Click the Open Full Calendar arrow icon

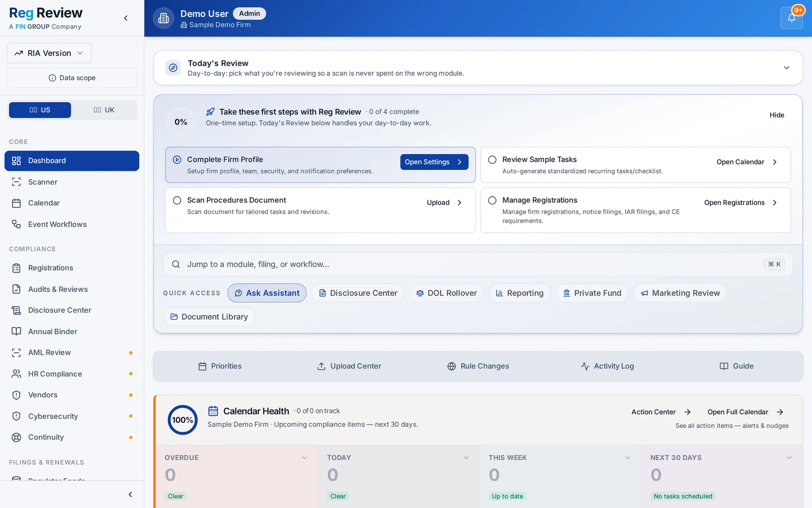tap(780, 412)
